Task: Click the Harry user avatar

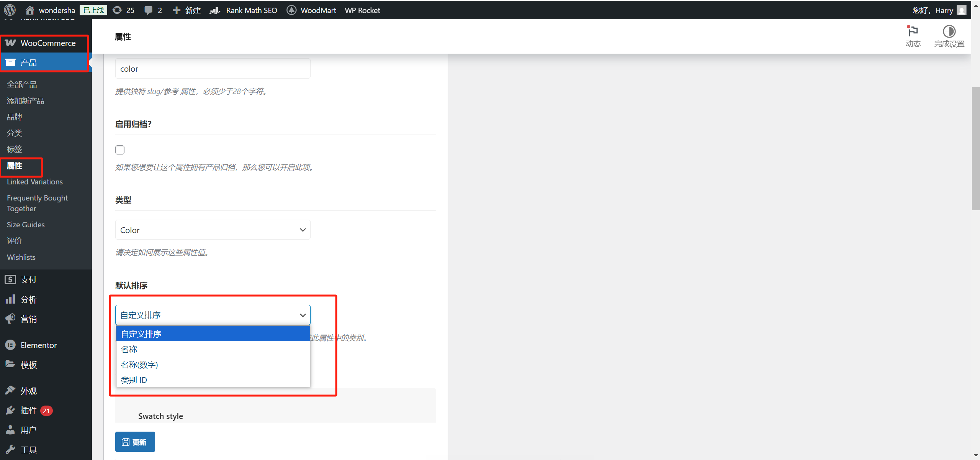Action: [x=961, y=10]
